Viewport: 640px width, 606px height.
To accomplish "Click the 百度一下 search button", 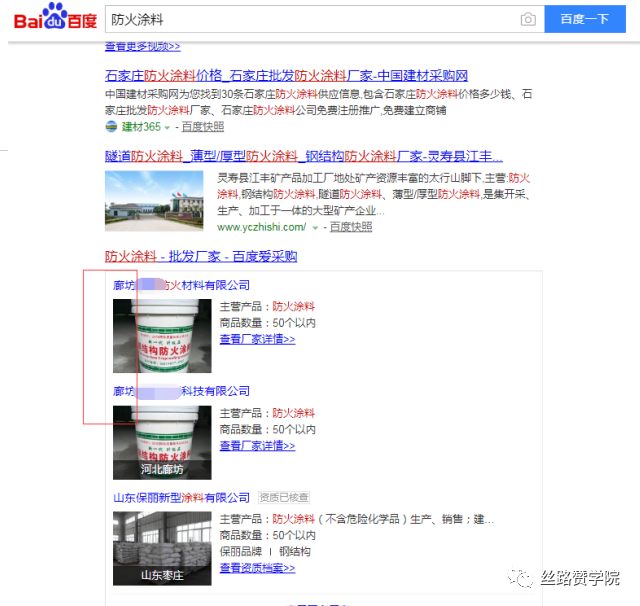I will click(584, 19).
